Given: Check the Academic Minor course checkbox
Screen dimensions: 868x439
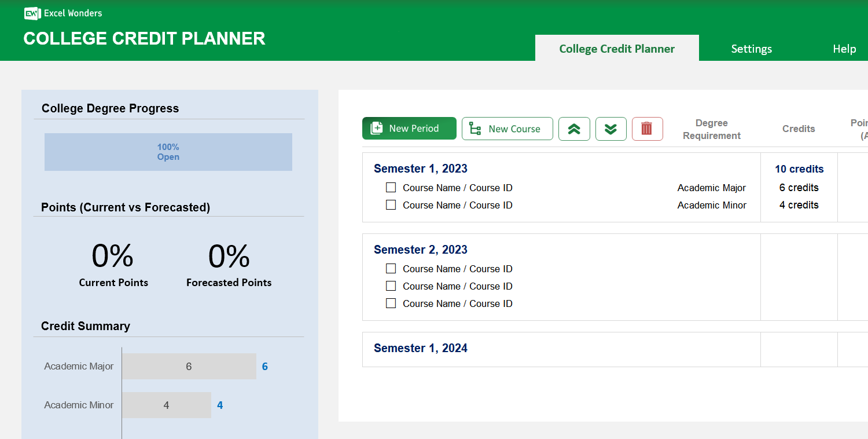Looking at the screenshot, I should pyautogui.click(x=391, y=204).
